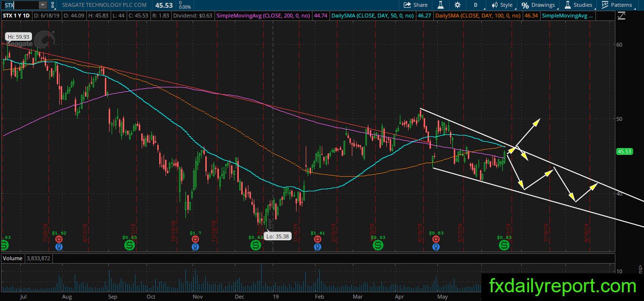
Task: Click DailySMA 50 study label
Action: click(373, 16)
